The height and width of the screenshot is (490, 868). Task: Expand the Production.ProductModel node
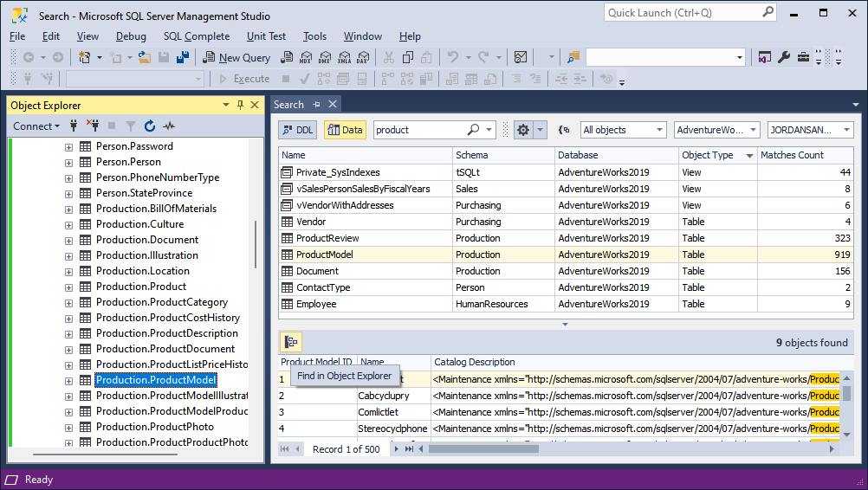[68, 381]
